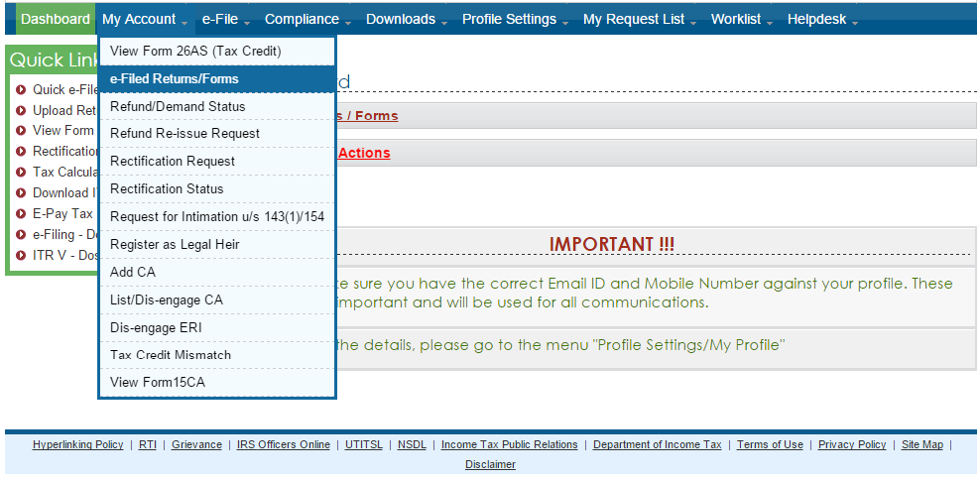Click bullet icon beside ITR V quick link
Viewport: 980px width, 480px height.
[21, 256]
